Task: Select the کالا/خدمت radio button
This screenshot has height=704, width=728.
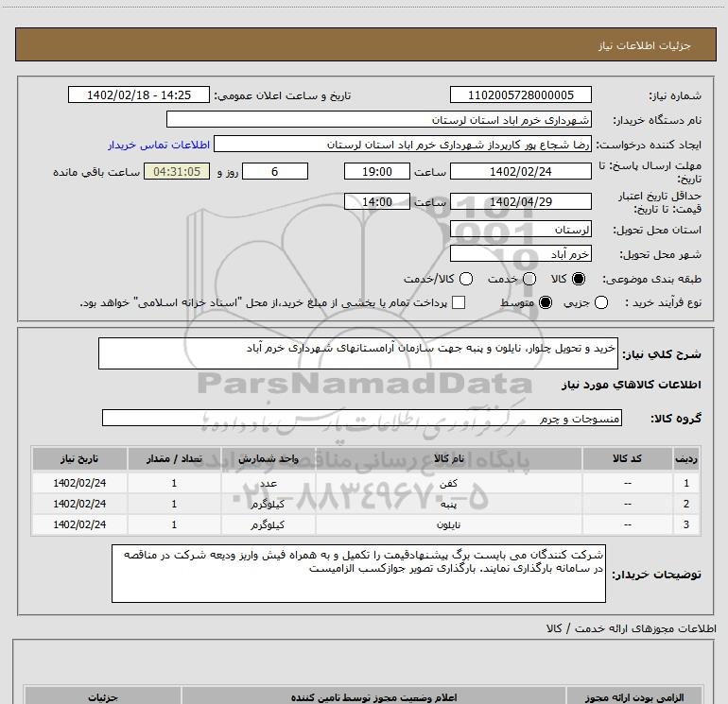Action: coord(466,279)
